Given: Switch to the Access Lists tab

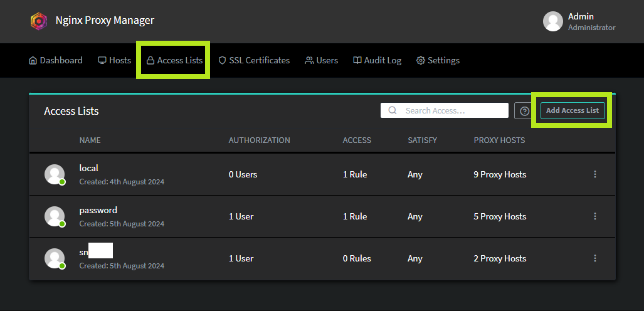Looking at the screenshot, I should tap(174, 60).
